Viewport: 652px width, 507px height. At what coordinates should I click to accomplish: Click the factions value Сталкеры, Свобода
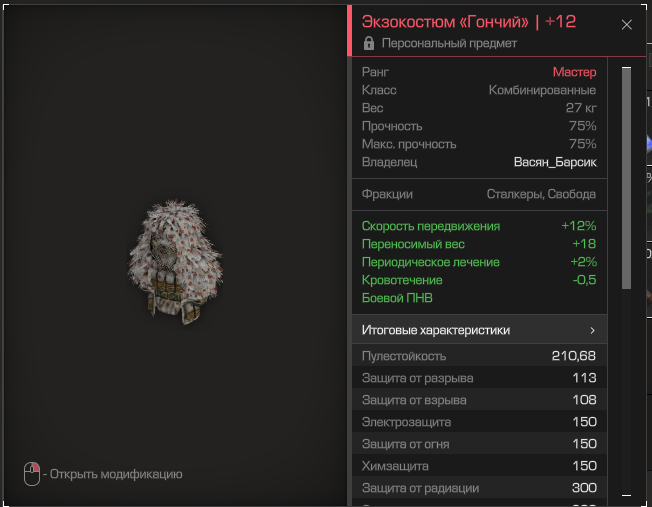coord(541,194)
